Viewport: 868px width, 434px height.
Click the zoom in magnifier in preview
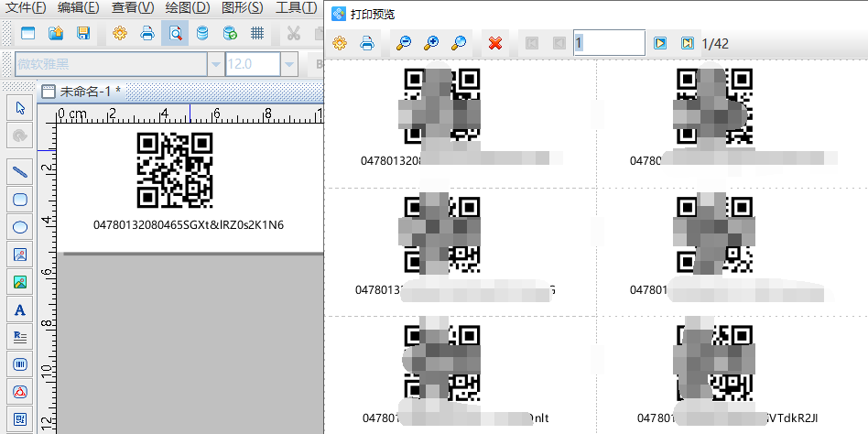(x=431, y=43)
